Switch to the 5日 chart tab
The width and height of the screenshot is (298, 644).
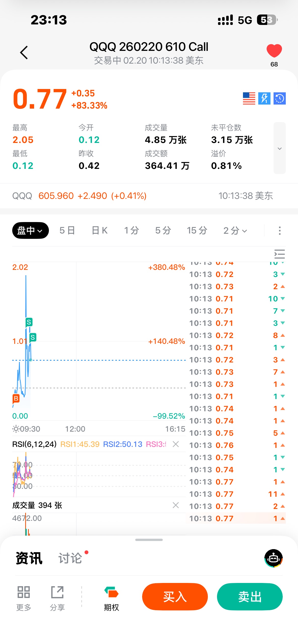click(x=67, y=230)
